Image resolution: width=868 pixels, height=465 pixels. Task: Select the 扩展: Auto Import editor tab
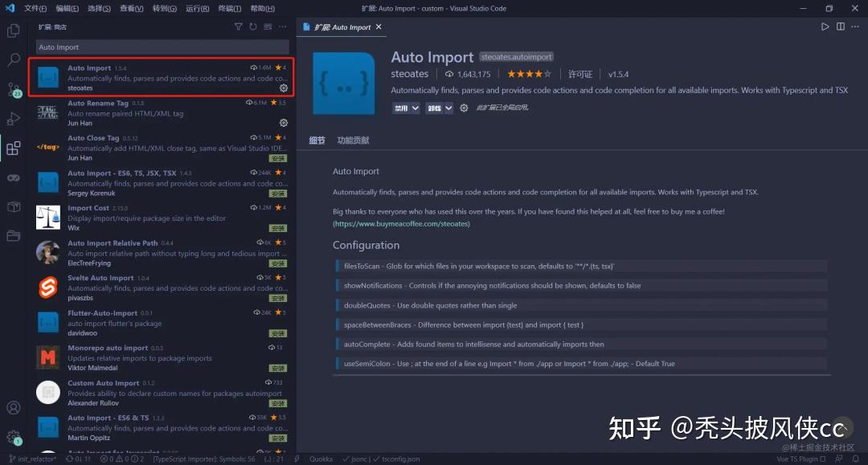[x=342, y=27]
